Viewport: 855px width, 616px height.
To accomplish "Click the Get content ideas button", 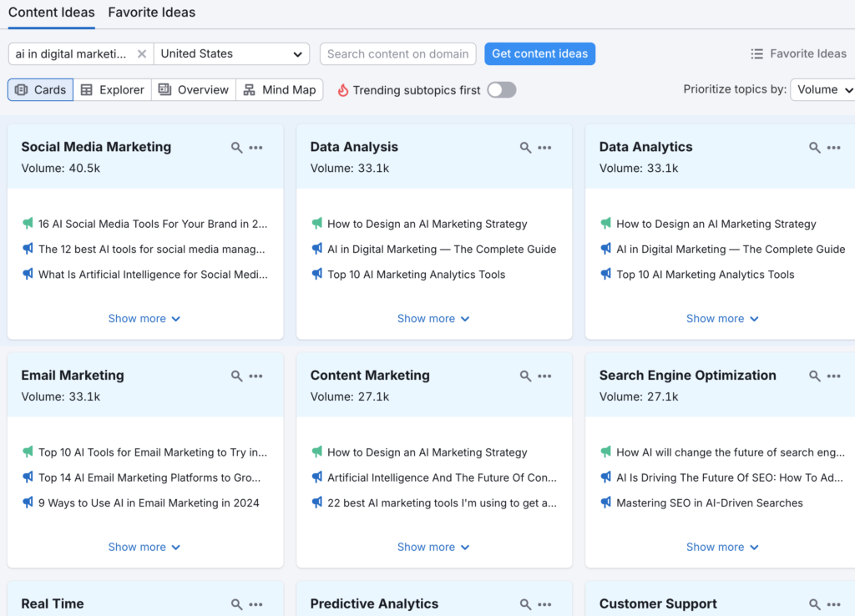I will pyautogui.click(x=539, y=53).
